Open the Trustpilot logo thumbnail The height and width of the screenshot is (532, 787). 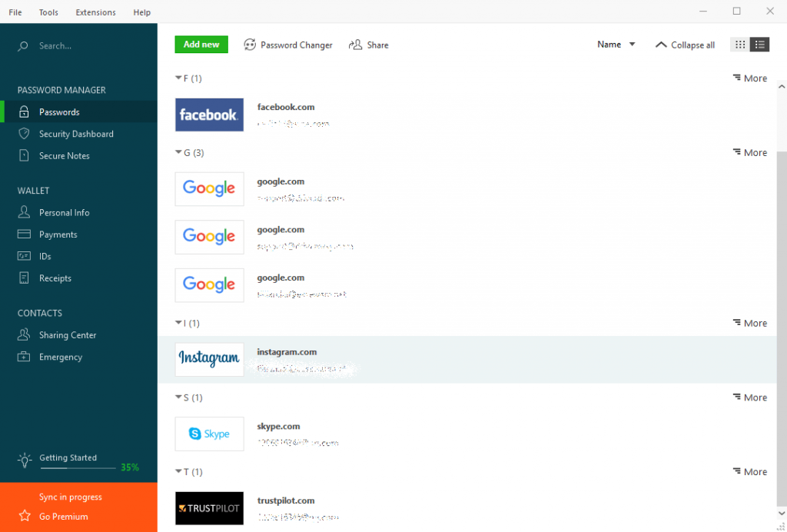pos(209,508)
